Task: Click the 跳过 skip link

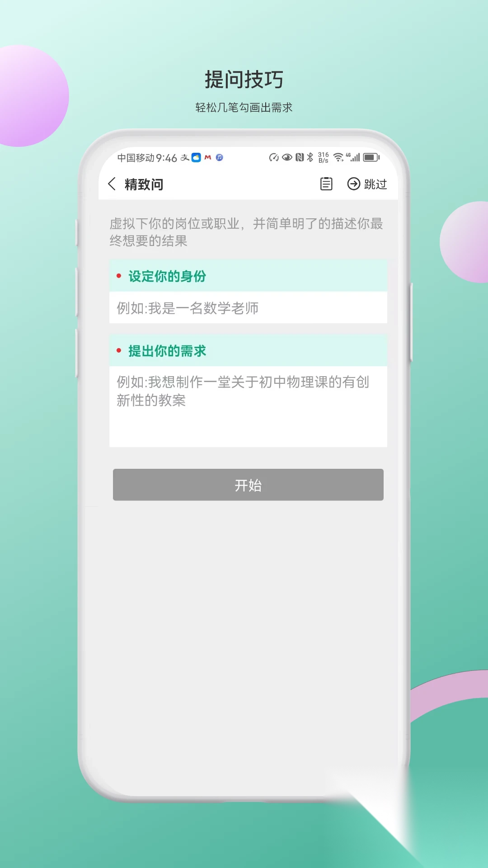Action: click(x=375, y=184)
